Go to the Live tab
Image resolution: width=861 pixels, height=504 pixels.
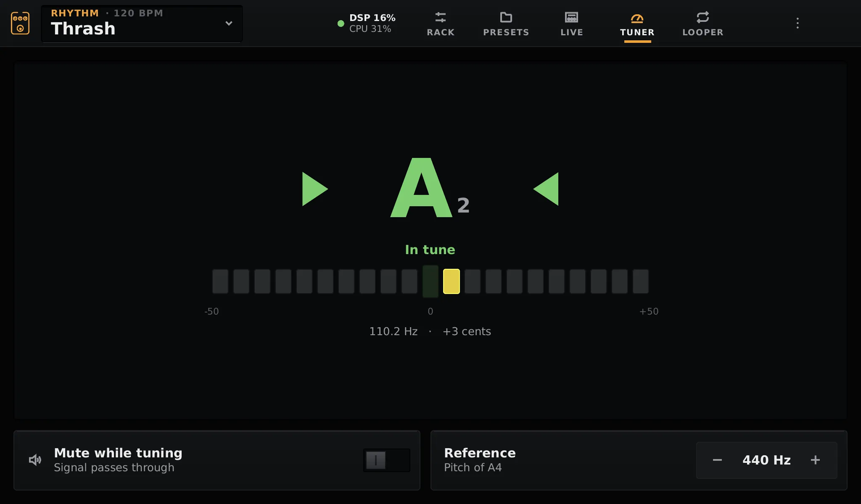572,24
